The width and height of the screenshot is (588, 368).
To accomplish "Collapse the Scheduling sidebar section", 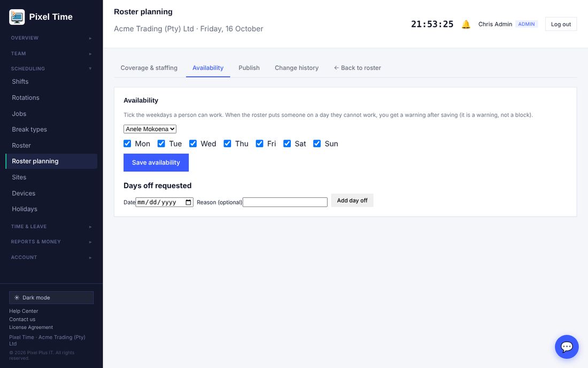I will (x=51, y=68).
